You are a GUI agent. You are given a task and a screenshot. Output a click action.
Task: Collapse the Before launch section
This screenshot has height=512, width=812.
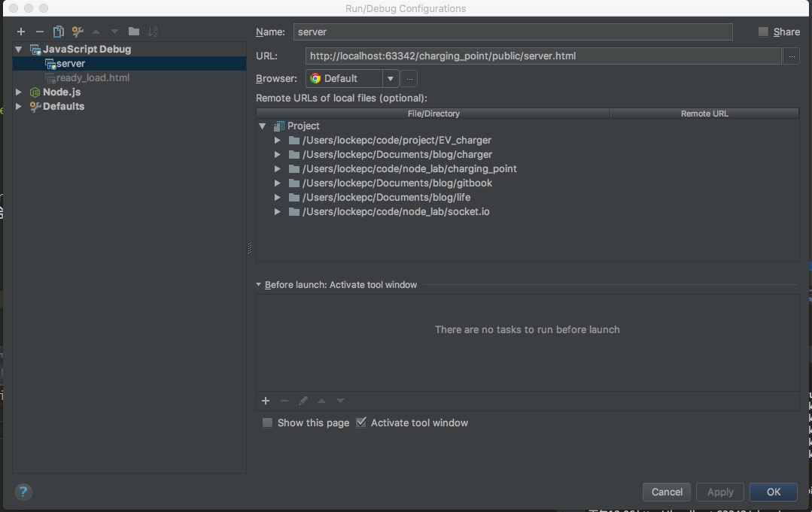click(x=259, y=285)
